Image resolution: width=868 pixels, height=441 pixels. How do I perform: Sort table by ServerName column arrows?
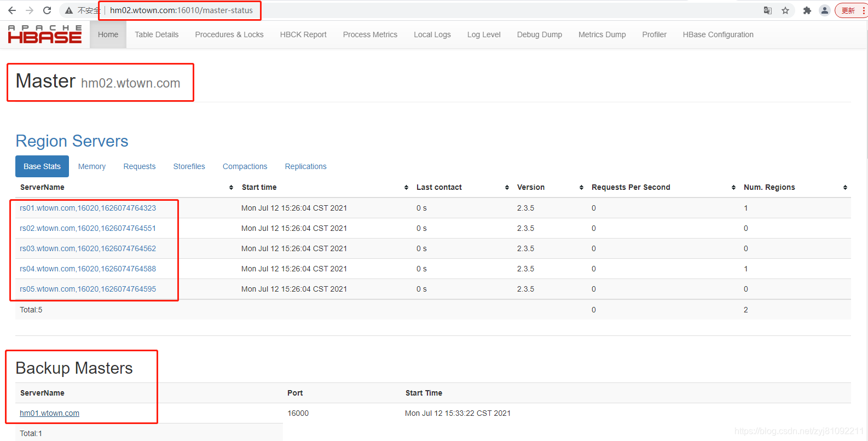pyautogui.click(x=231, y=188)
